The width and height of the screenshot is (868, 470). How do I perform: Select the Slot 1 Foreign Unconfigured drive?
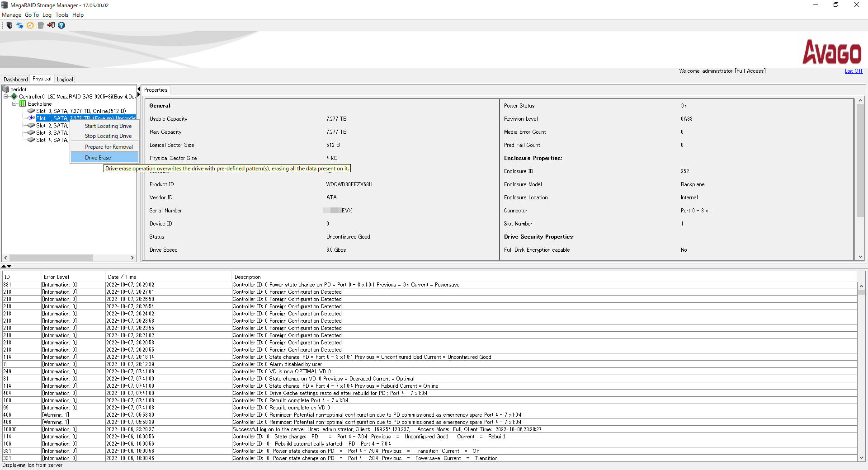coord(86,118)
